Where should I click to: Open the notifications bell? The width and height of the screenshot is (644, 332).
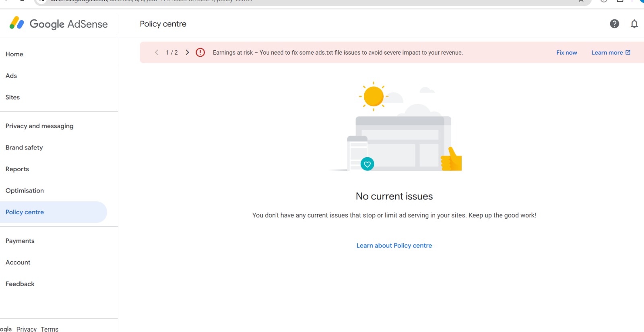(x=634, y=24)
